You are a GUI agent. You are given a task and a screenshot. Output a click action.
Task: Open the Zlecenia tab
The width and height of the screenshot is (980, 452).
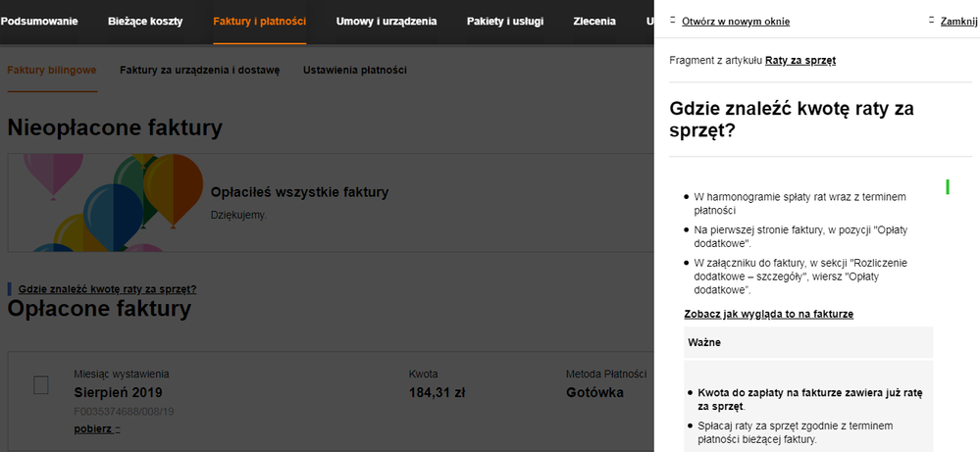click(x=594, y=21)
